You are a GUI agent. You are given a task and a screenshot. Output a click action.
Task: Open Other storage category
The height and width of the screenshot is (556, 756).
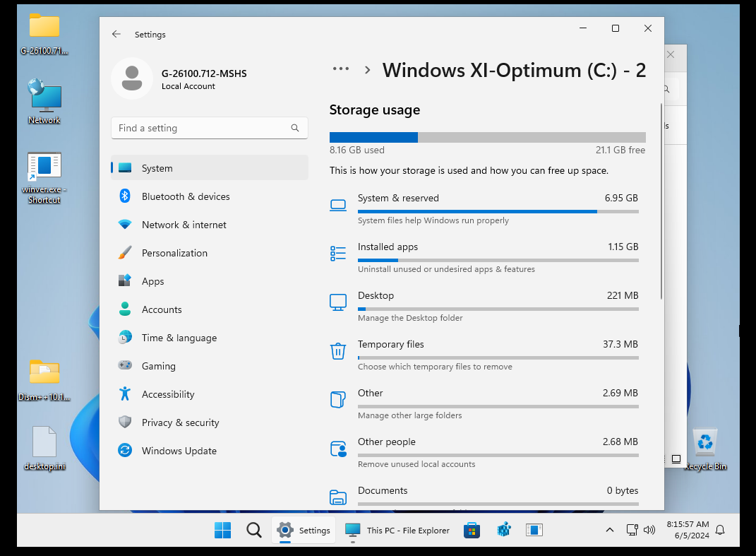tap(484, 404)
